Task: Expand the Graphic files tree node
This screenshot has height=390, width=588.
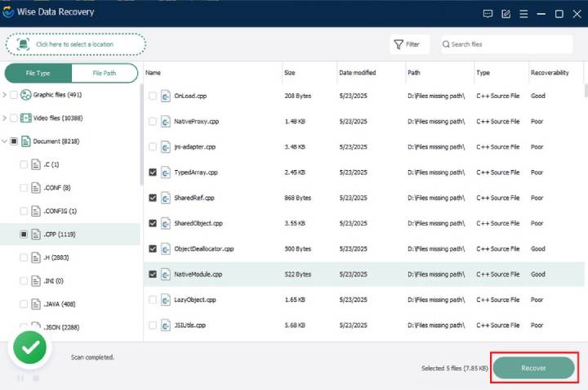Action: coord(5,95)
